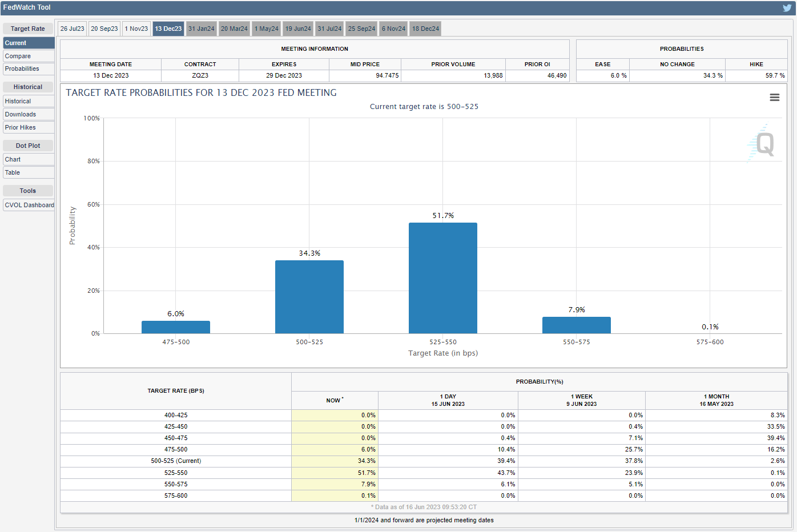797x532 pixels.
Task: Select the 13 Dec23 meeting tab
Action: click(x=168, y=29)
